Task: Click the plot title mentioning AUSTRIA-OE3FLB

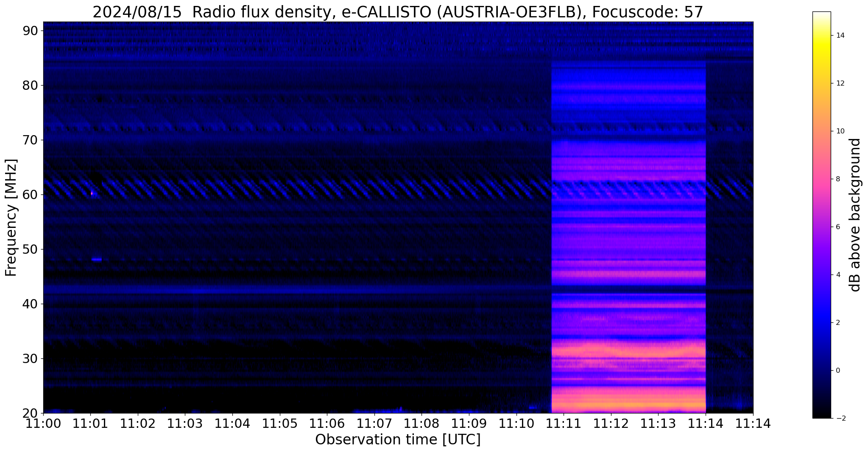Action: pyautogui.click(x=398, y=11)
